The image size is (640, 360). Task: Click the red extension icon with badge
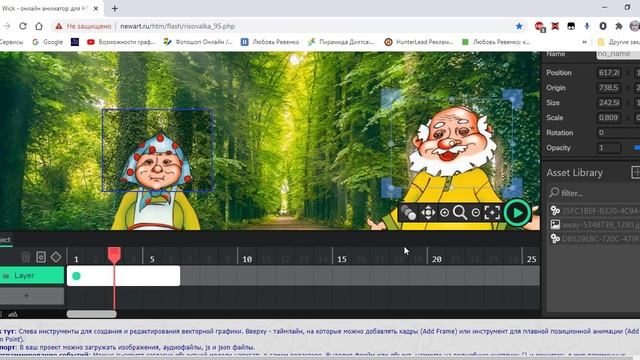tap(540, 27)
